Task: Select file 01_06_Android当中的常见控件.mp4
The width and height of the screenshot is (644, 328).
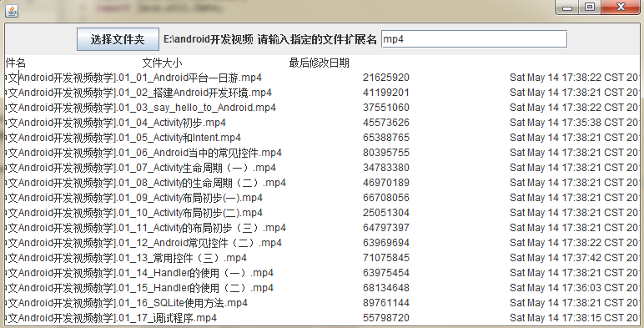Action: (x=143, y=153)
